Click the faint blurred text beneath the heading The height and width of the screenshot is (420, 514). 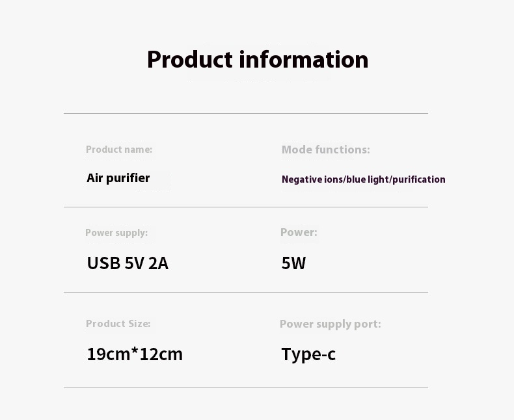click(259, 77)
